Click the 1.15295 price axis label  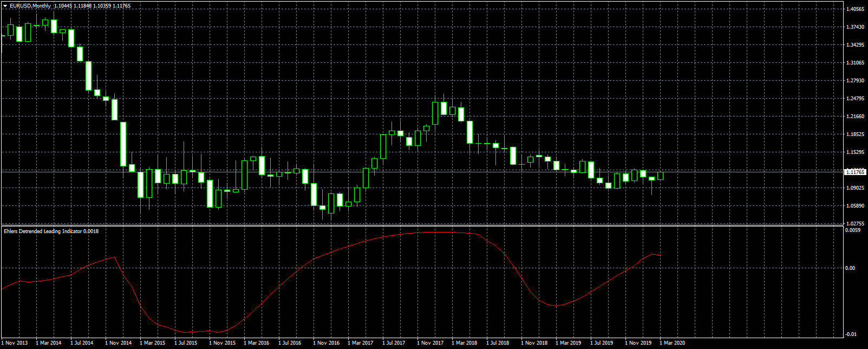tap(855, 152)
